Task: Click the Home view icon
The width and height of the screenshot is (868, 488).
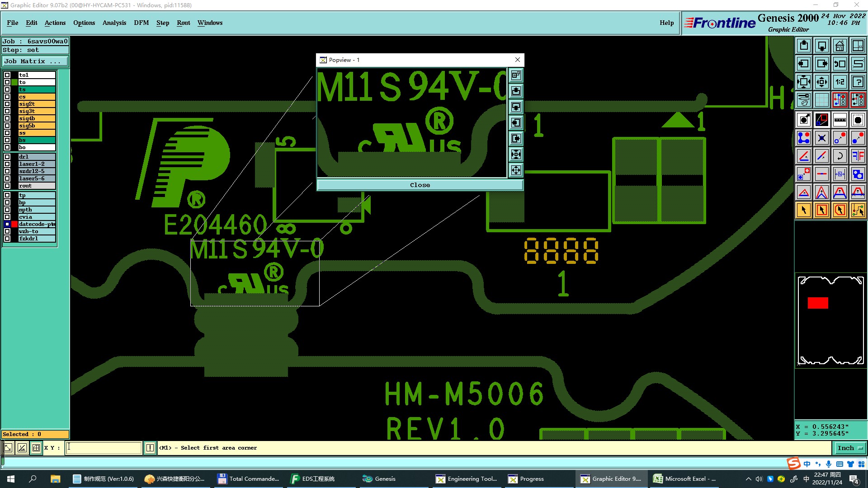Action: 840,46
